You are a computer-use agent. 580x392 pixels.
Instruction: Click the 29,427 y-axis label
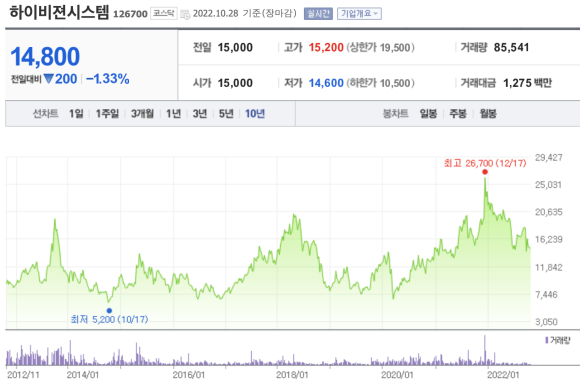[x=549, y=158]
